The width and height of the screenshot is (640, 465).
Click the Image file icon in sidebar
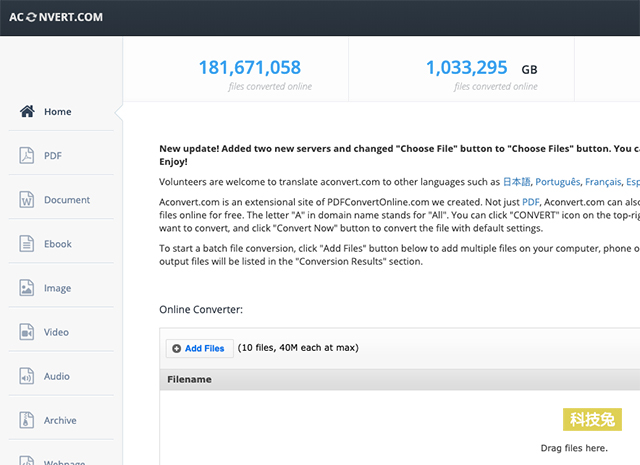click(27, 287)
